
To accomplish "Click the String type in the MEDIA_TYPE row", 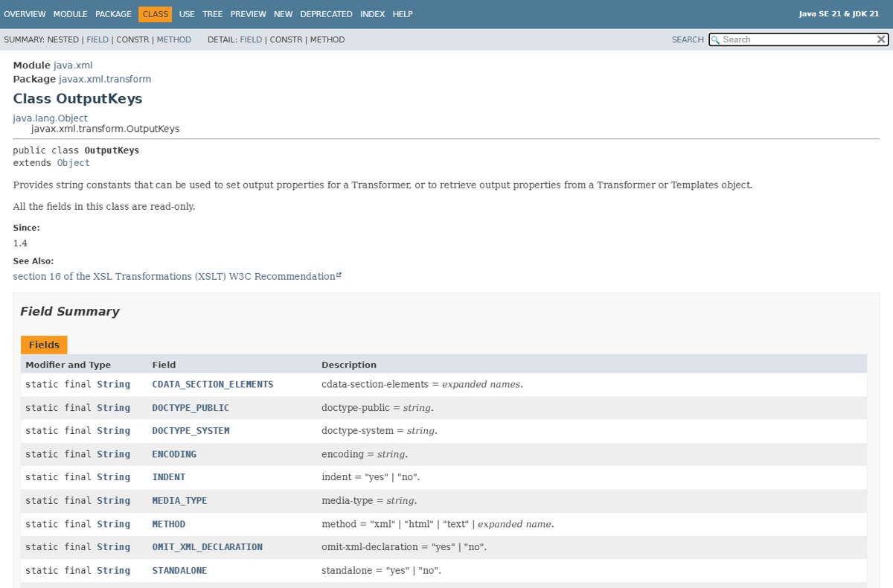I will click(113, 500).
